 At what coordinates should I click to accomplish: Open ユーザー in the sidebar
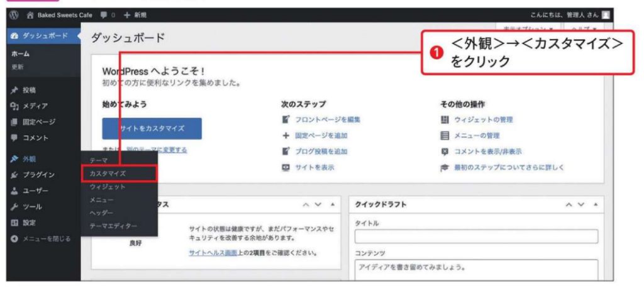pyautogui.click(x=36, y=191)
